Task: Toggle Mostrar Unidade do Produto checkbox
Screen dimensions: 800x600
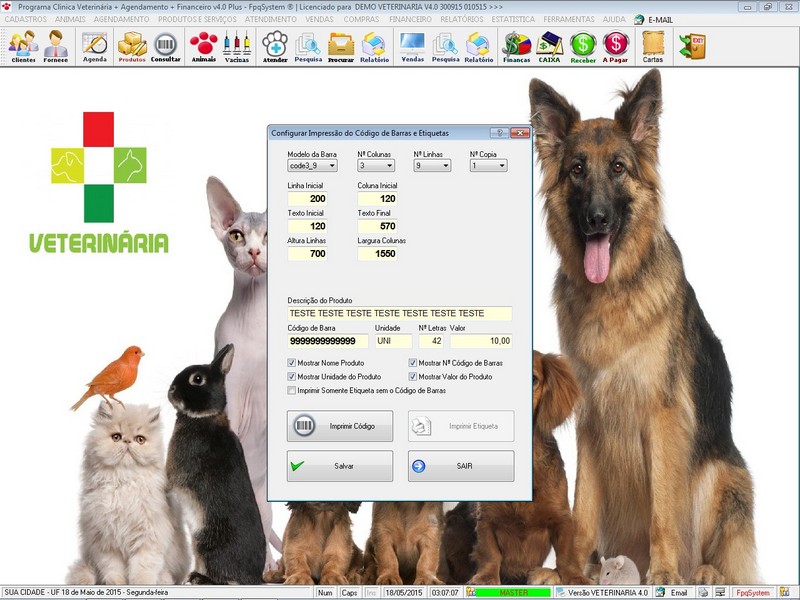Action: click(291, 377)
